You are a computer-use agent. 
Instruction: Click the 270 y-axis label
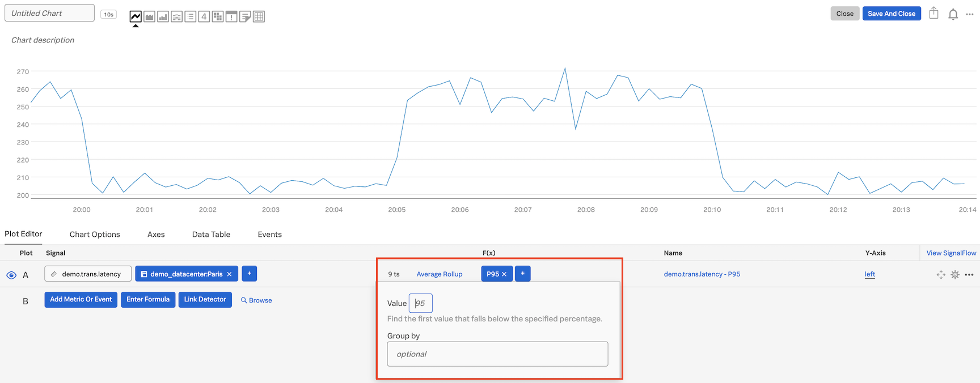click(x=23, y=72)
